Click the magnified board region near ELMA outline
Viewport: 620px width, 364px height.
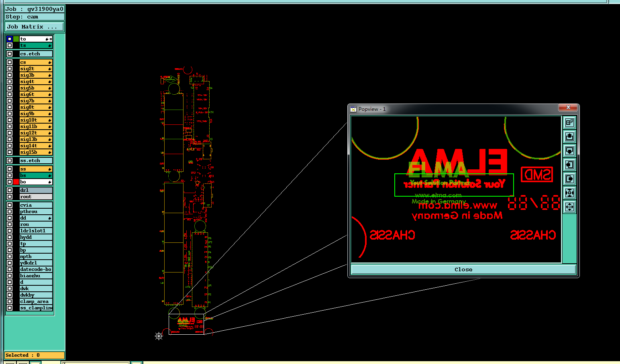click(x=186, y=324)
